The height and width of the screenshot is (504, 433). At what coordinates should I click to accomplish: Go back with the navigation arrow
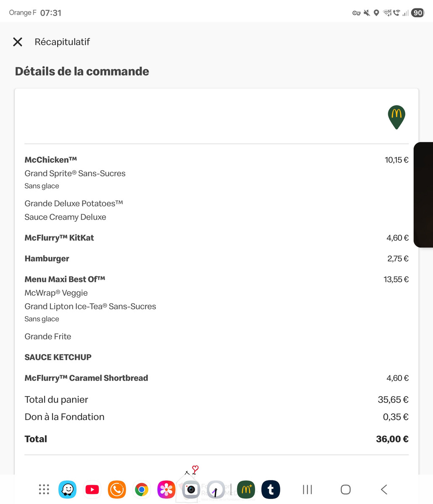point(384,489)
